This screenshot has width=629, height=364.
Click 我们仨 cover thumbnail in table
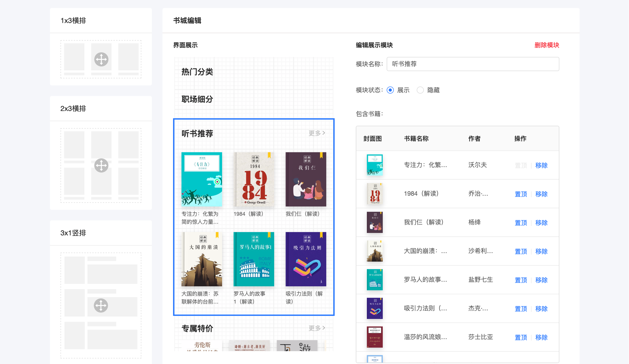point(374,223)
